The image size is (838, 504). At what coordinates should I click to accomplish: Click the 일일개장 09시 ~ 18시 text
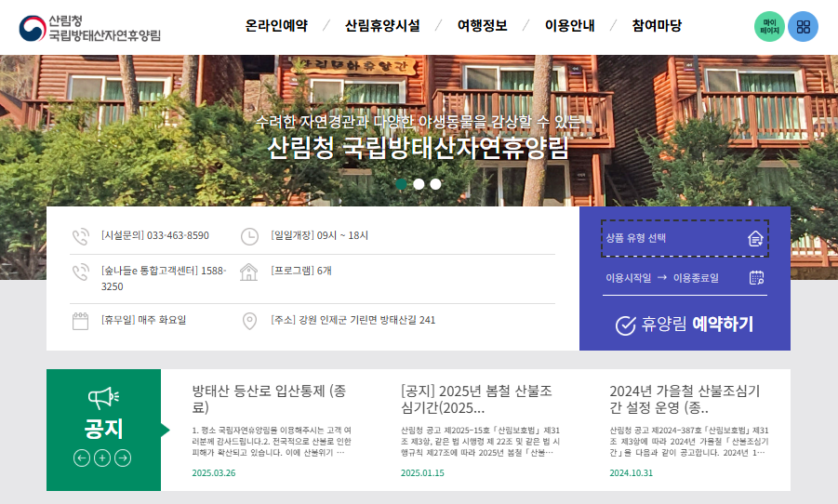pyautogui.click(x=320, y=235)
